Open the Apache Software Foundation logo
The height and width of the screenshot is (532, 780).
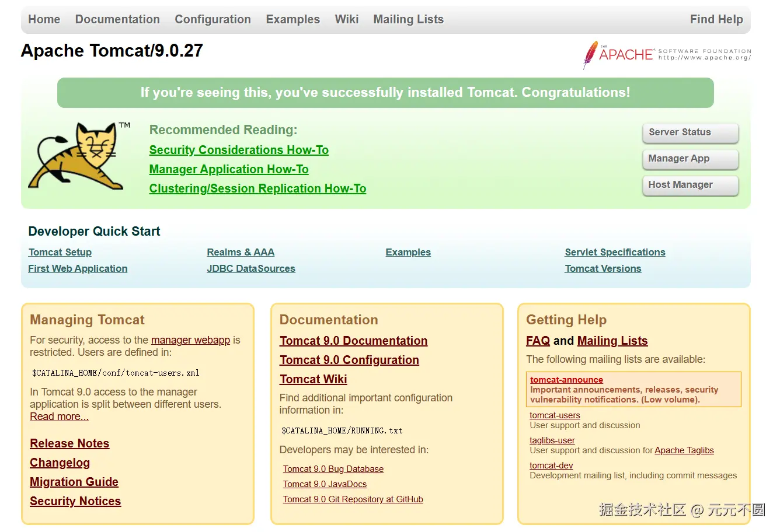pyautogui.click(x=667, y=55)
